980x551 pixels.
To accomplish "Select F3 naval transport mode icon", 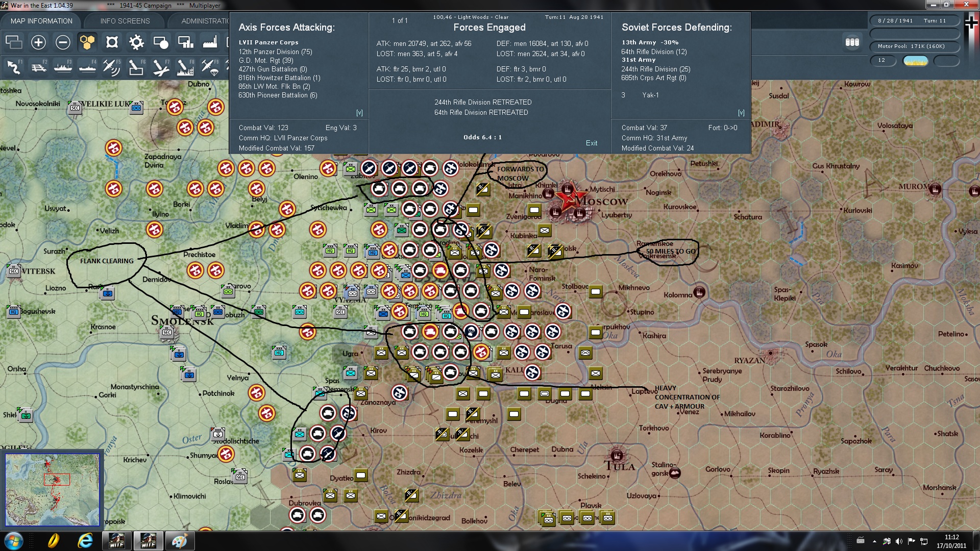I will [x=63, y=67].
